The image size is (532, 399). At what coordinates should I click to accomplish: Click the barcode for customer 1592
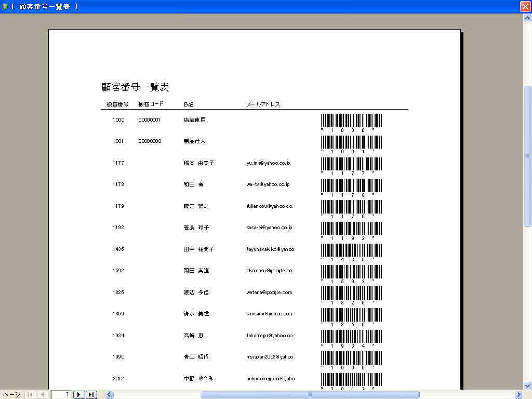pyautogui.click(x=352, y=274)
